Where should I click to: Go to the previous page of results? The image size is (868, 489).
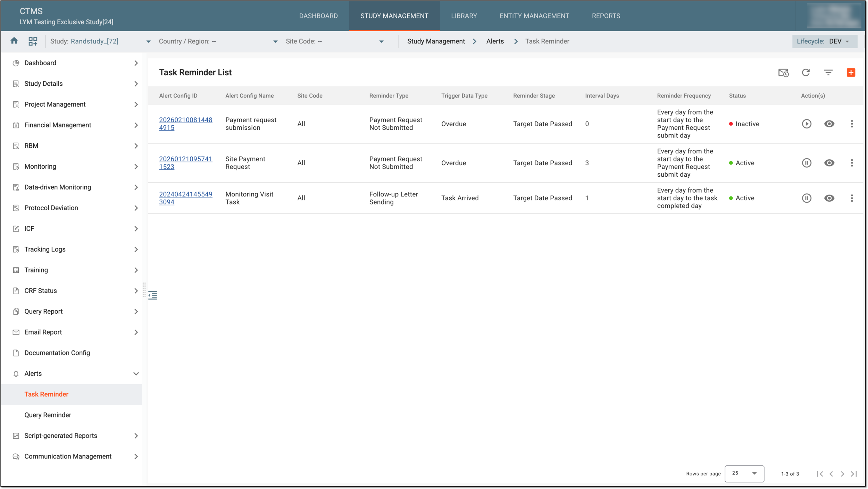tap(831, 474)
